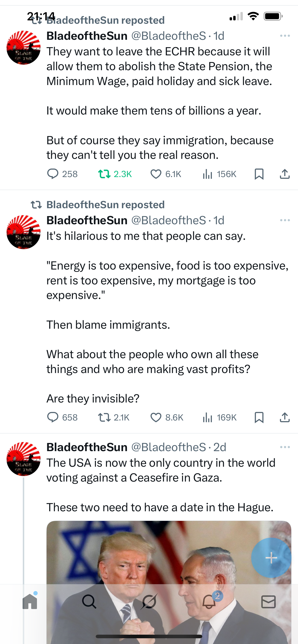Open the Messages envelope tab
The height and width of the screenshot is (644, 298).
tap(268, 602)
